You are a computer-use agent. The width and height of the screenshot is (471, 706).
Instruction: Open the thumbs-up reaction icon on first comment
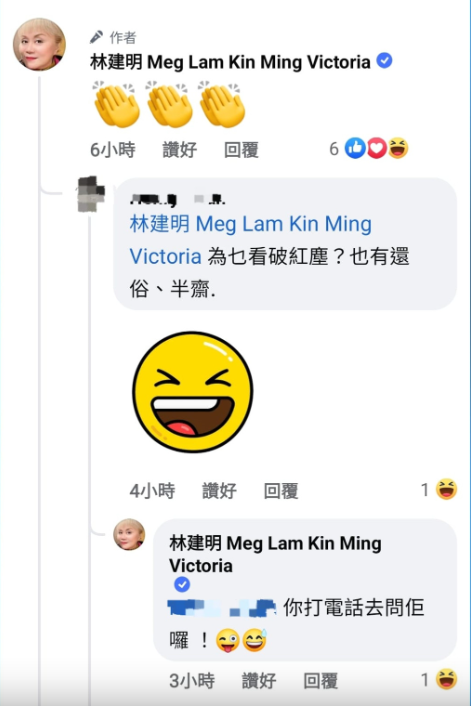355,148
